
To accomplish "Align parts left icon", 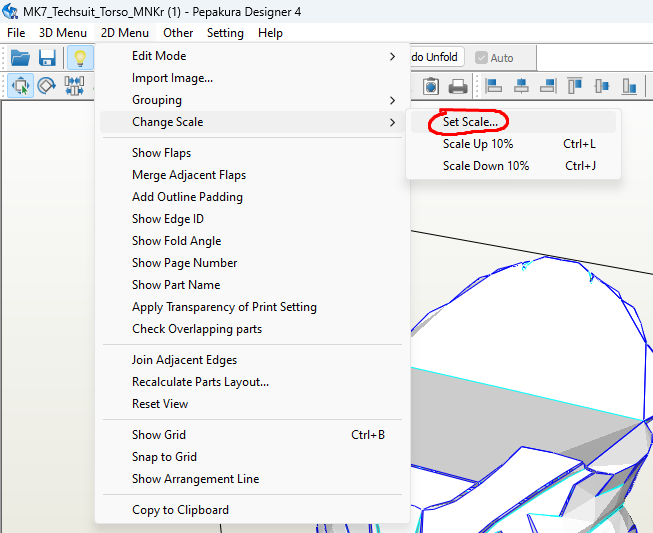I will tap(494, 86).
